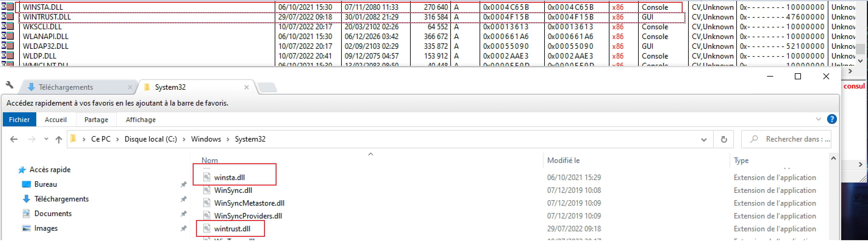Sort files by Modifié le column
The image size is (868, 242).
pyautogui.click(x=563, y=161)
